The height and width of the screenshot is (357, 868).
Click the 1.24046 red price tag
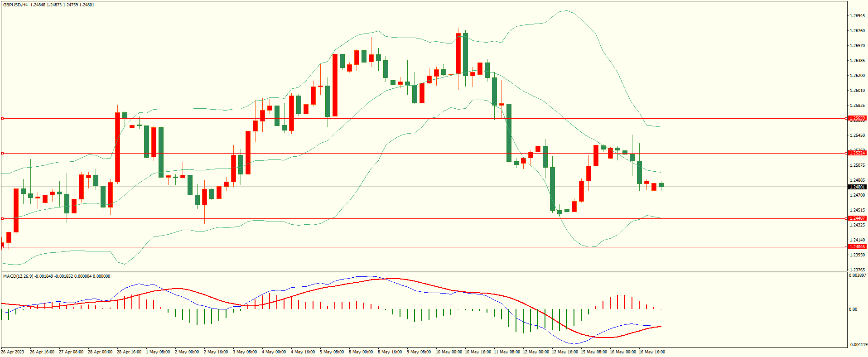pyautogui.click(x=857, y=247)
